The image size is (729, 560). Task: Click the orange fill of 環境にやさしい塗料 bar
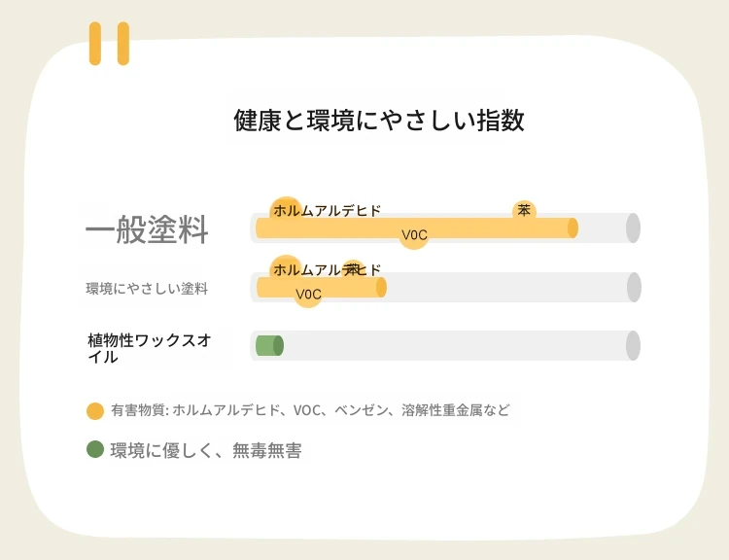pyautogui.click(x=322, y=287)
